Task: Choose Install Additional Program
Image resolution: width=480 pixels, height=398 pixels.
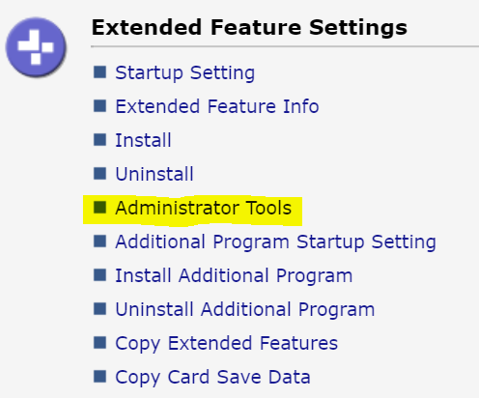Action: [x=234, y=276]
